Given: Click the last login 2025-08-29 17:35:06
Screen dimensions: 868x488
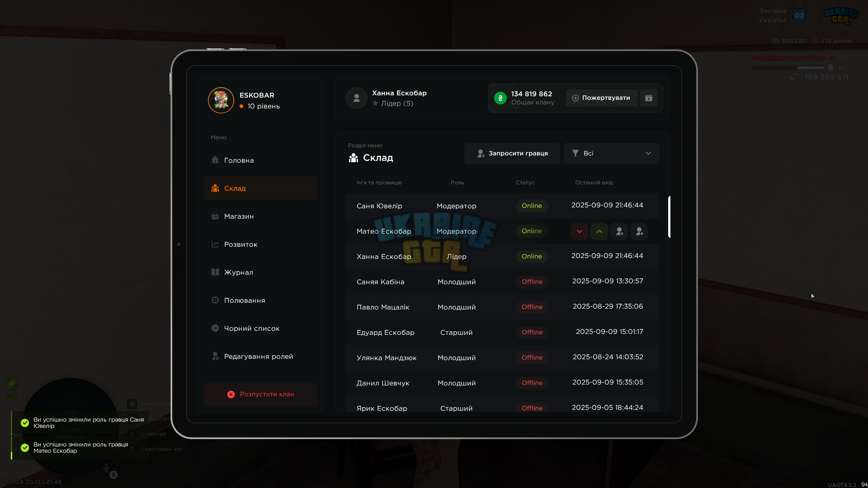Looking at the screenshot, I should (608, 306).
